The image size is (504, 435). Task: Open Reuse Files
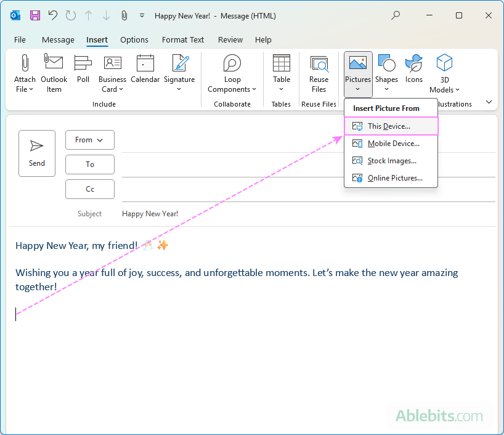click(319, 73)
